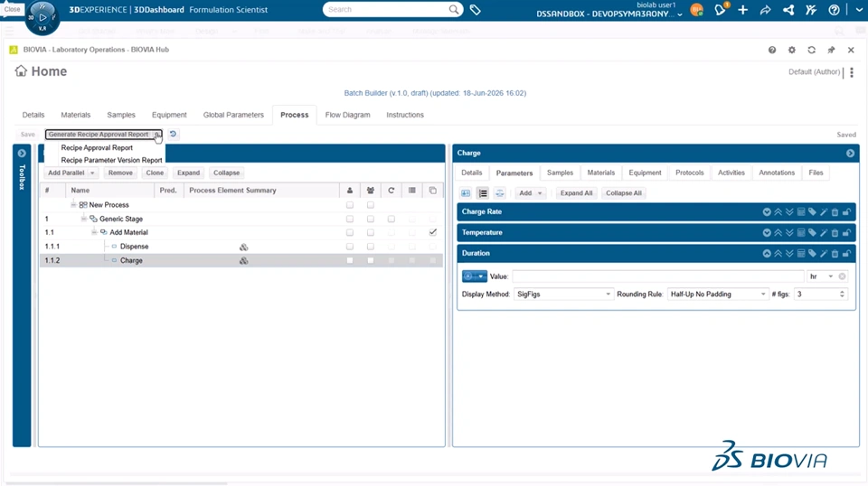Collapse the Charge panel arrow
868x486 pixels.
tap(850, 154)
